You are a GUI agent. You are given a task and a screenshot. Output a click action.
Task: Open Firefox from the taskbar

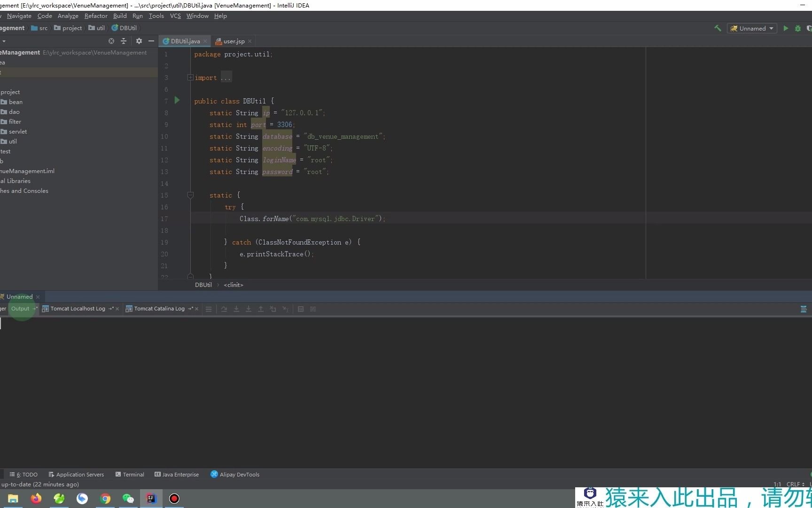(x=36, y=499)
